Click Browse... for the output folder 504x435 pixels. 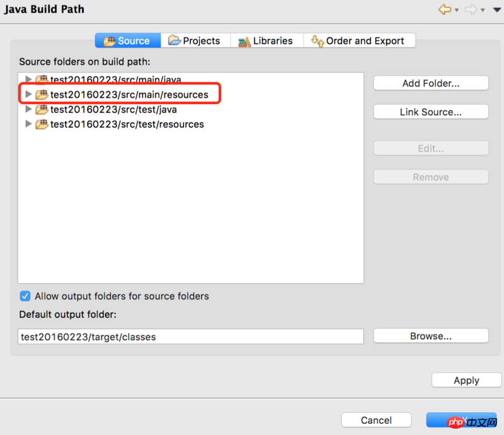tap(431, 336)
